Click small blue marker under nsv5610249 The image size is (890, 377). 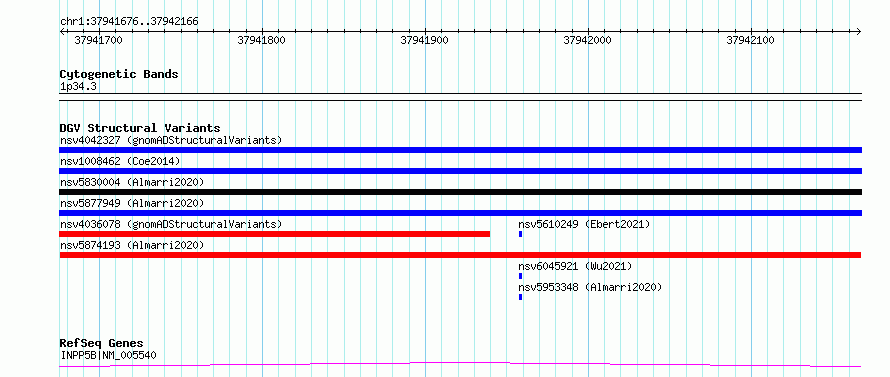(520, 234)
